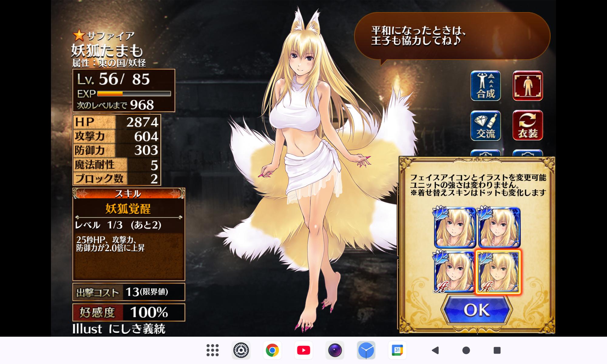Tap the 妖狐覚醒 skill name panel
Image resolution: width=607 pixels, height=364 pixels.
tap(128, 209)
